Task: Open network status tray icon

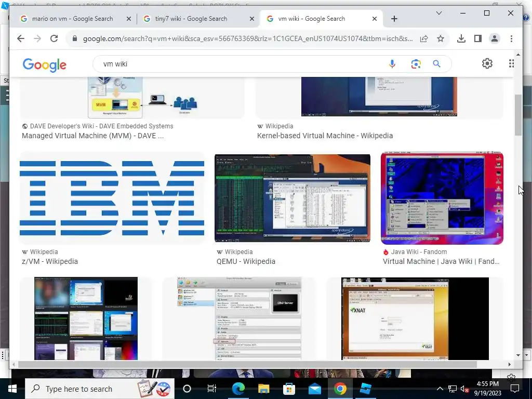Action: pos(453,389)
